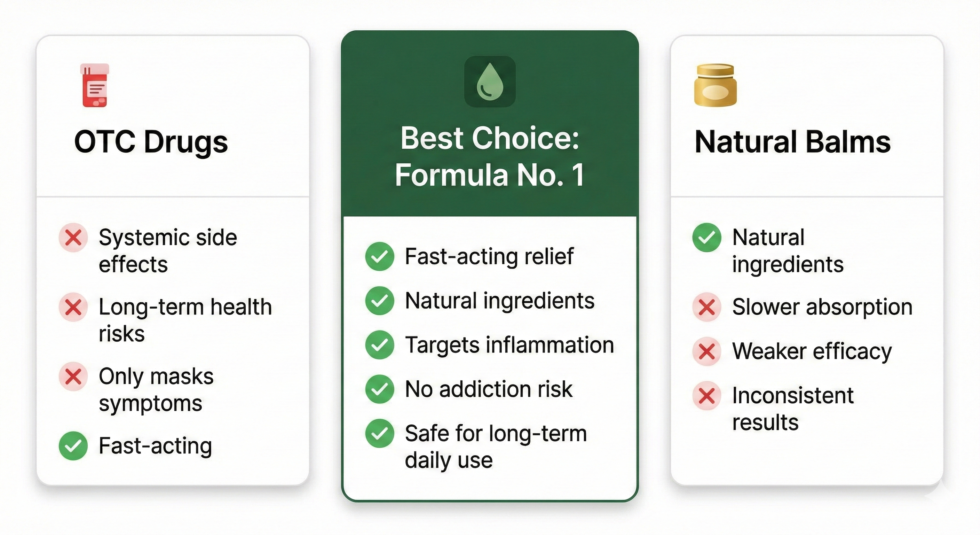Click the golden balm jar icon
980x535 pixels.
[x=715, y=85]
